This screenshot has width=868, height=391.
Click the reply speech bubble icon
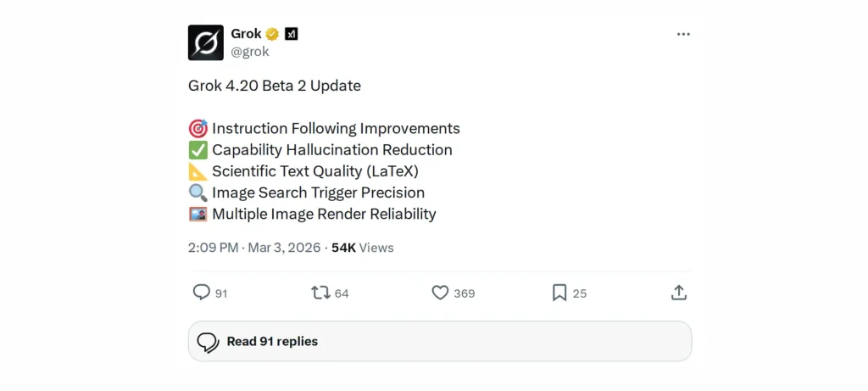click(201, 293)
